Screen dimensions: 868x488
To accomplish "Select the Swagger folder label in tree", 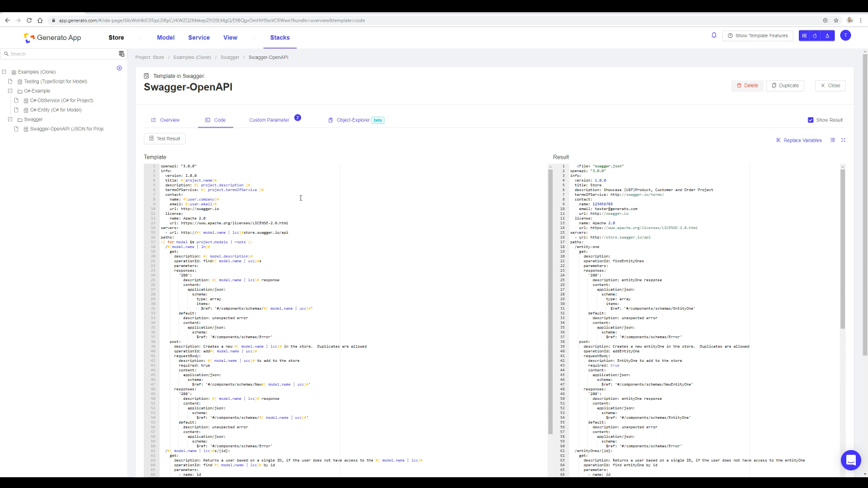I will pos(33,119).
